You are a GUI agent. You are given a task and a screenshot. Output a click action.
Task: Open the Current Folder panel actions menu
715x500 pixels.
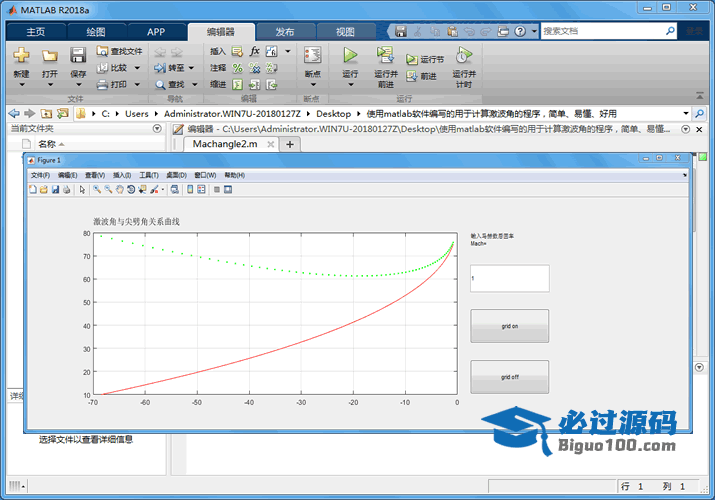coord(157,129)
